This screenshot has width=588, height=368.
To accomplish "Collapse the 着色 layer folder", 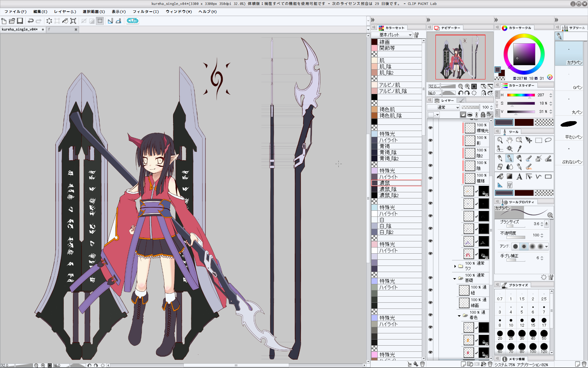I will (x=459, y=316).
